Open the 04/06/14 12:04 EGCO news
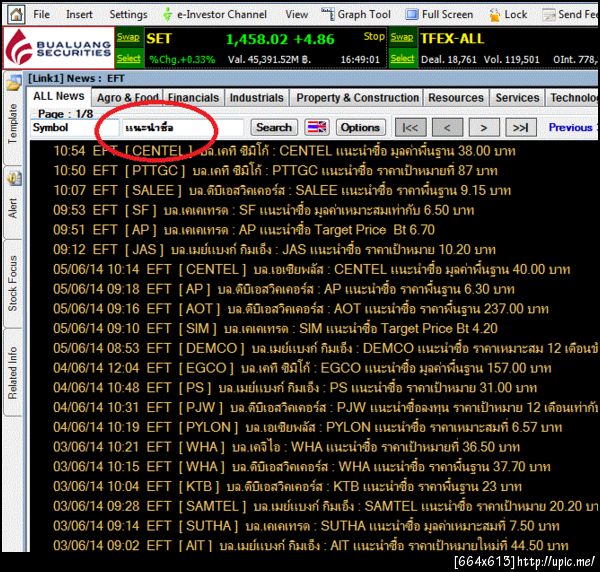The height and width of the screenshot is (572, 600). [302, 368]
